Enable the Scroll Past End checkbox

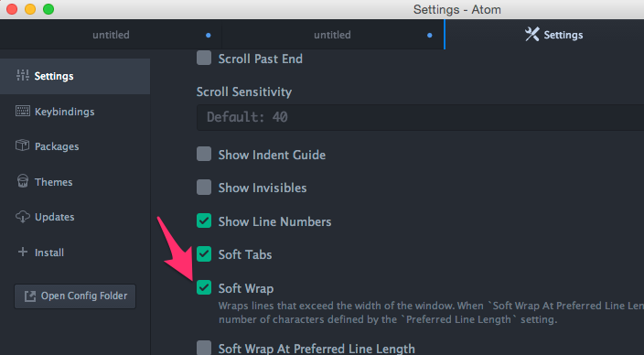click(204, 58)
